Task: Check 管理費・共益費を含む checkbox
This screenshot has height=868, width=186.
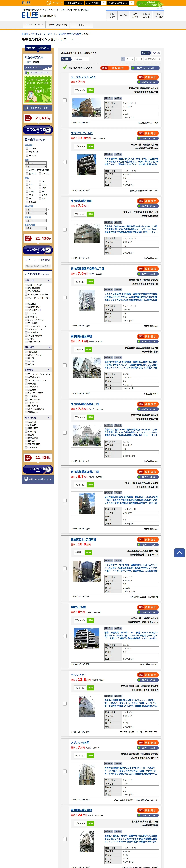Action: click(27, 170)
